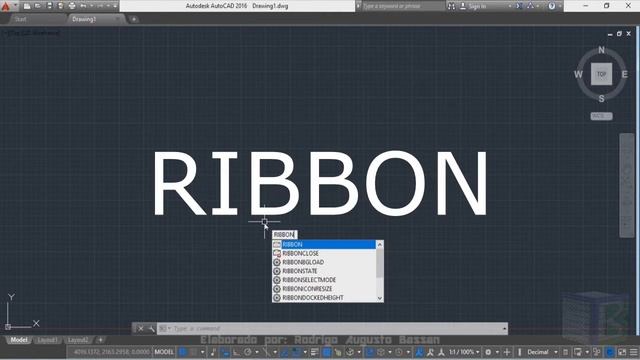
Task: Open the Decimal units dropdown
Action: pos(542,352)
